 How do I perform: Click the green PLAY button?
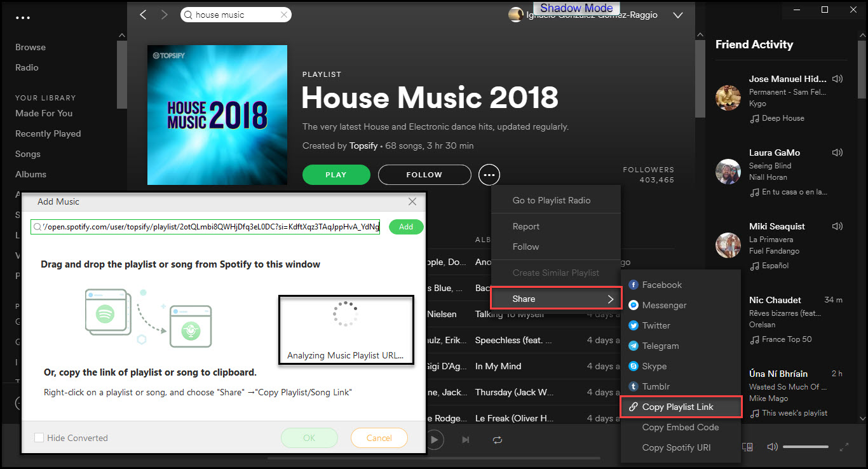click(336, 175)
